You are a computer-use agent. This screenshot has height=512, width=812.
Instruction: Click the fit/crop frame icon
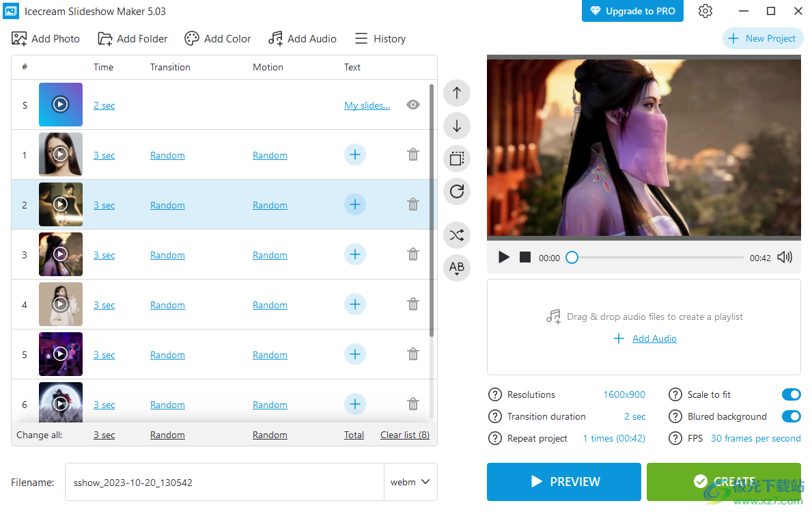457,159
